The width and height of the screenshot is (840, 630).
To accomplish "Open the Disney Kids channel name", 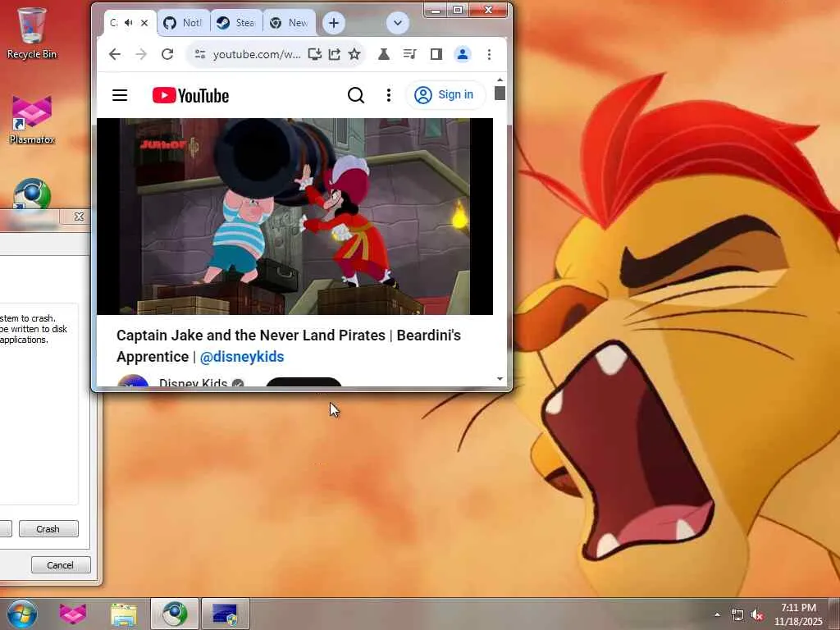I will 194,383.
